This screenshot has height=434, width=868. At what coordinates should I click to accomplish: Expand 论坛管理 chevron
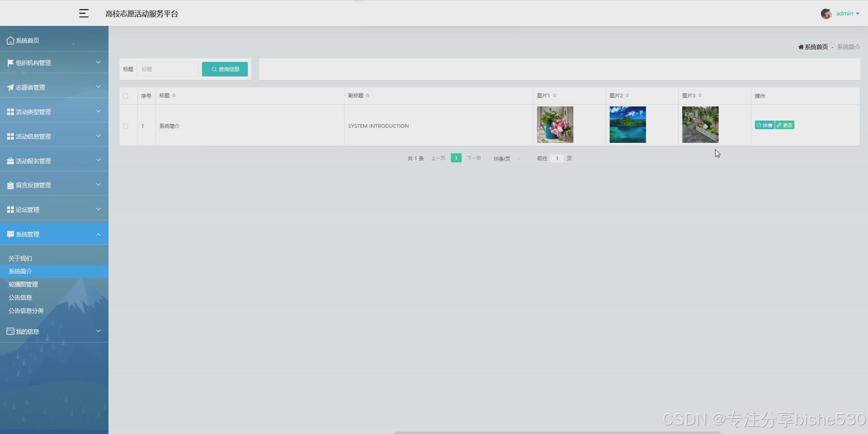coord(98,209)
